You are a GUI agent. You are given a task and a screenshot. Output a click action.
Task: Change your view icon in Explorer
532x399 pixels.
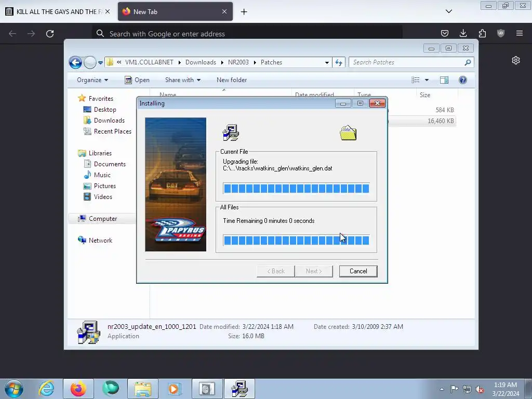[416, 80]
